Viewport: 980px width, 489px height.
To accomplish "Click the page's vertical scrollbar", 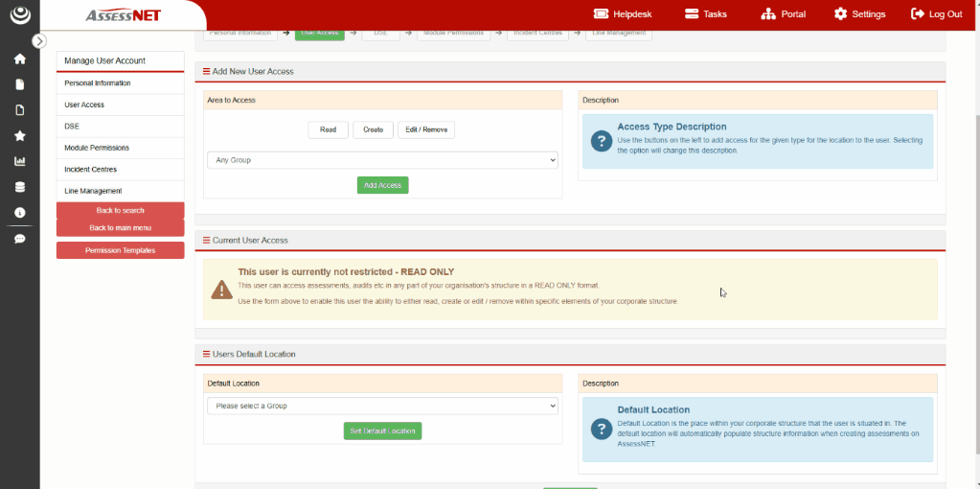I will 976,285.
